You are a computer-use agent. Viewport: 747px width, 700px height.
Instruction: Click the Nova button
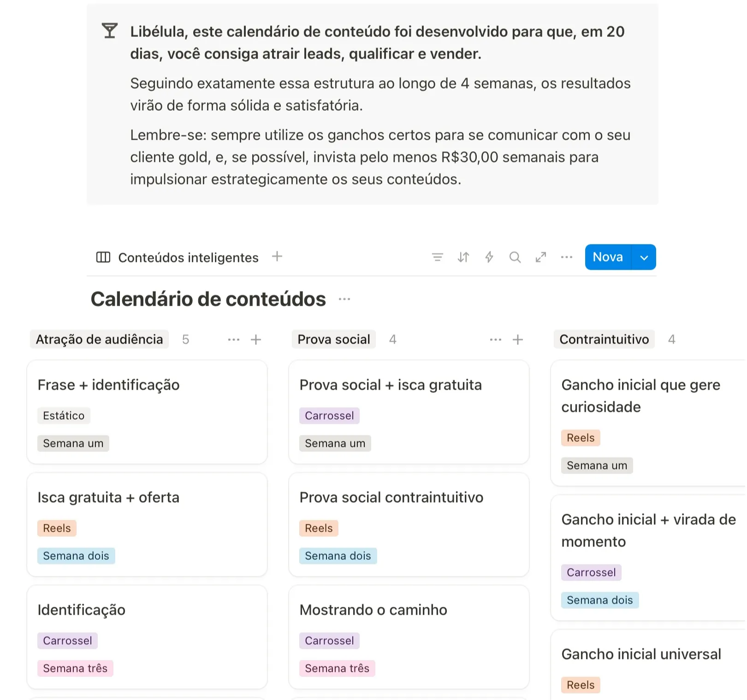(608, 257)
